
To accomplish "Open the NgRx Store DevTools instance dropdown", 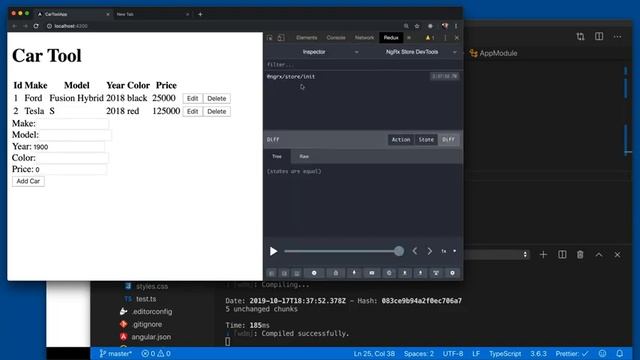I will click(x=412, y=52).
